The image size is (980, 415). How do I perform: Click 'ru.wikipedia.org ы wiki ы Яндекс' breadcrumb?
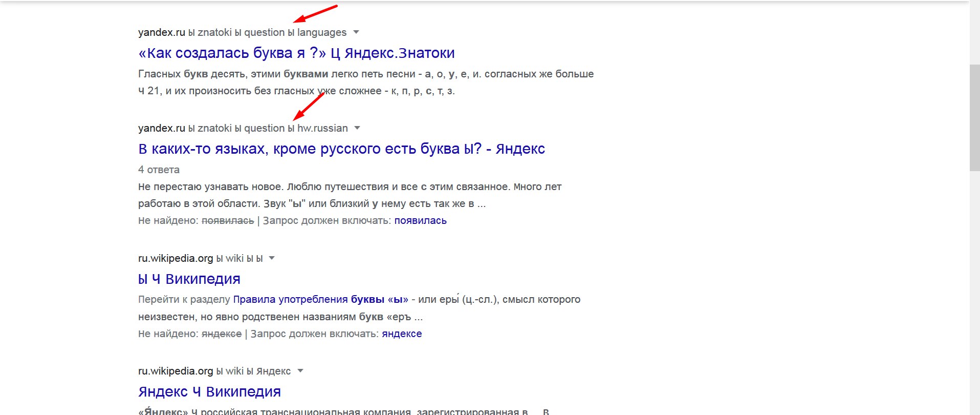pyautogui.click(x=214, y=371)
